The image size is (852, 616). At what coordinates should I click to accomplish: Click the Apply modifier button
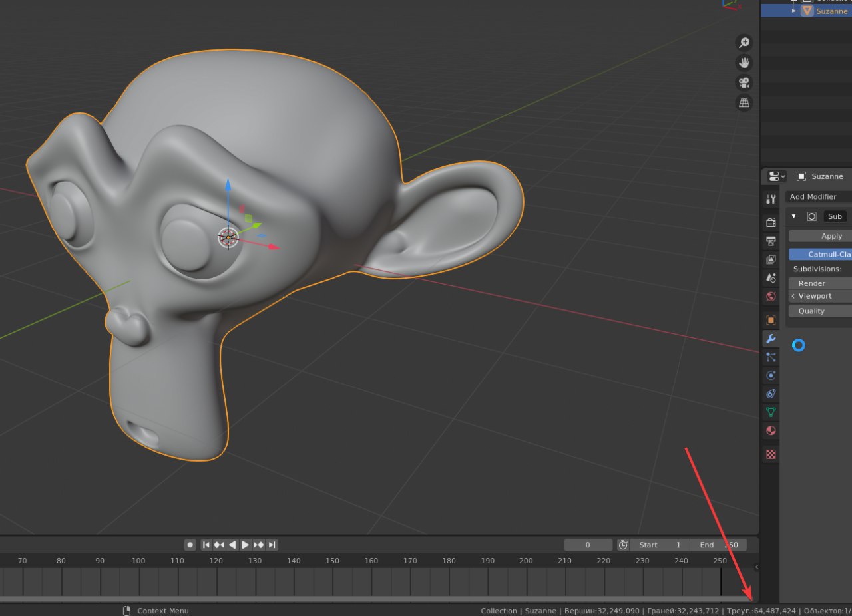[820, 236]
